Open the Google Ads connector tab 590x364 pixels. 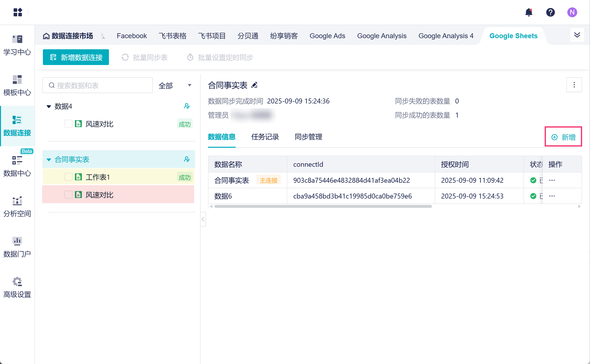[x=327, y=36]
